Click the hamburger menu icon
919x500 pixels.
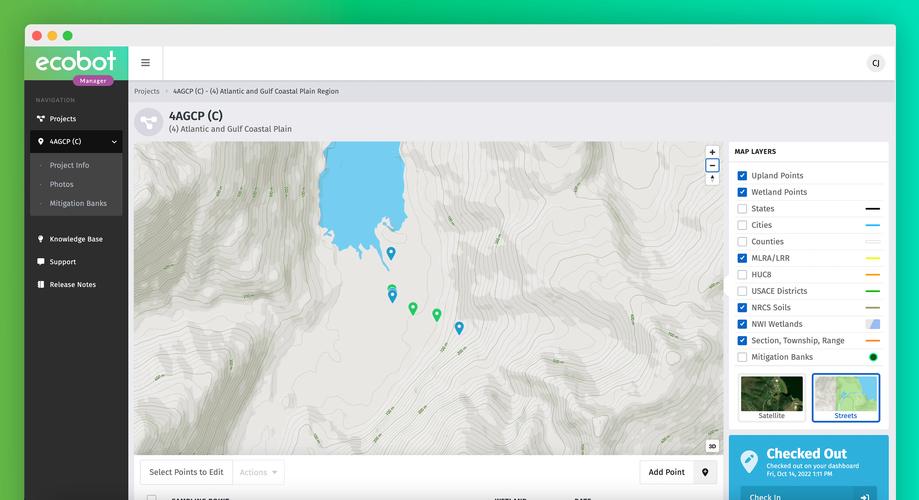[145, 62]
